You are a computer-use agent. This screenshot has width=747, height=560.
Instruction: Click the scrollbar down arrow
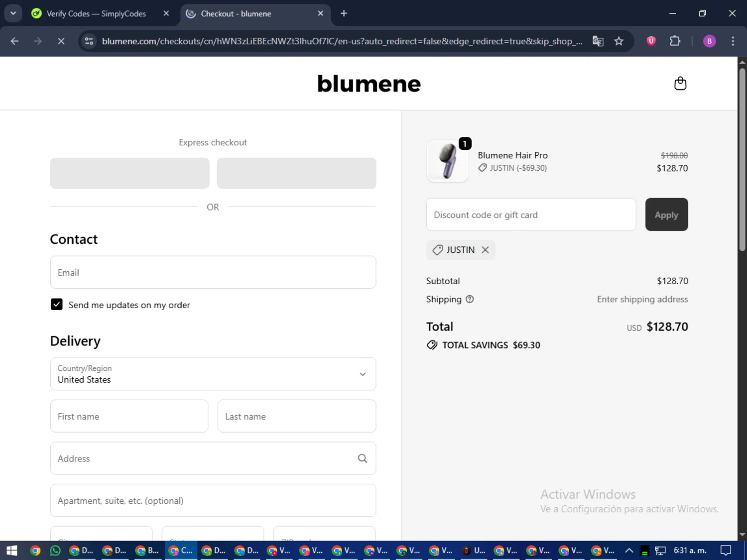[x=742, y=535]
